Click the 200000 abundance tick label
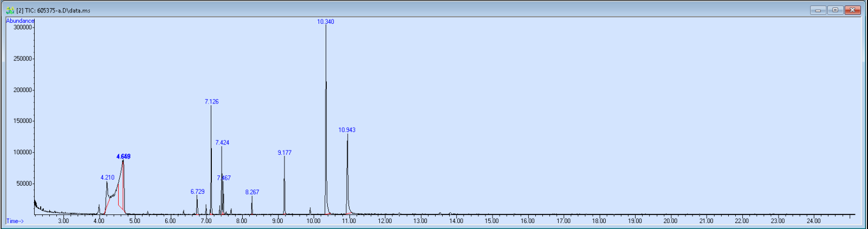 point(23,90)
